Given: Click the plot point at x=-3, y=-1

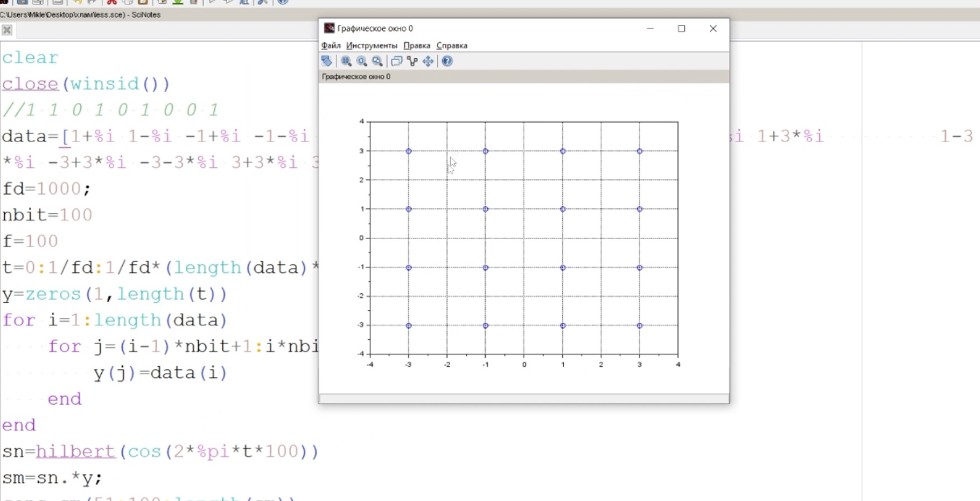Looking at the screenshot, I should (409, 268).
